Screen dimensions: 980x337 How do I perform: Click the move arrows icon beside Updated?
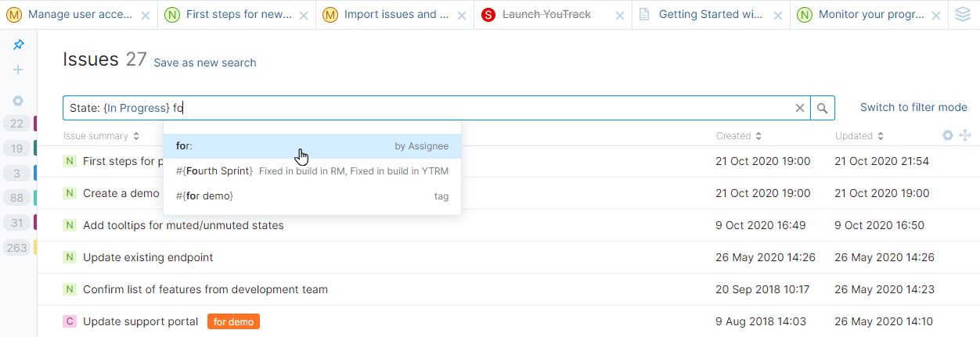click(965, 135)
